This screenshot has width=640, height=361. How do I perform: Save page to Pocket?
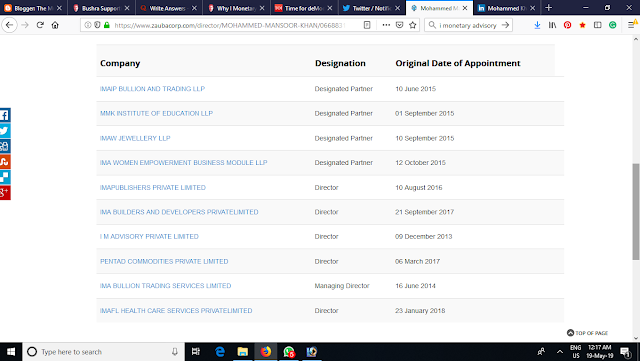(x=400, y=25)
